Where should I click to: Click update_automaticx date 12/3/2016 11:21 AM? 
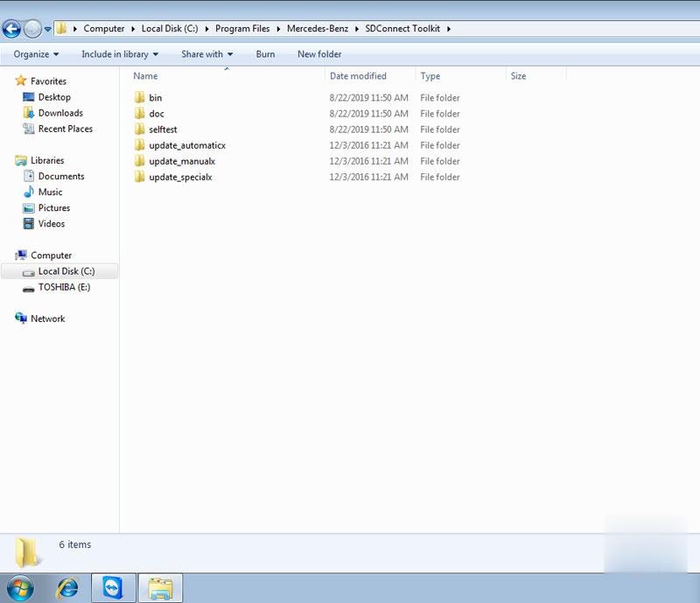pyautogui.click(x=368, y=145)
